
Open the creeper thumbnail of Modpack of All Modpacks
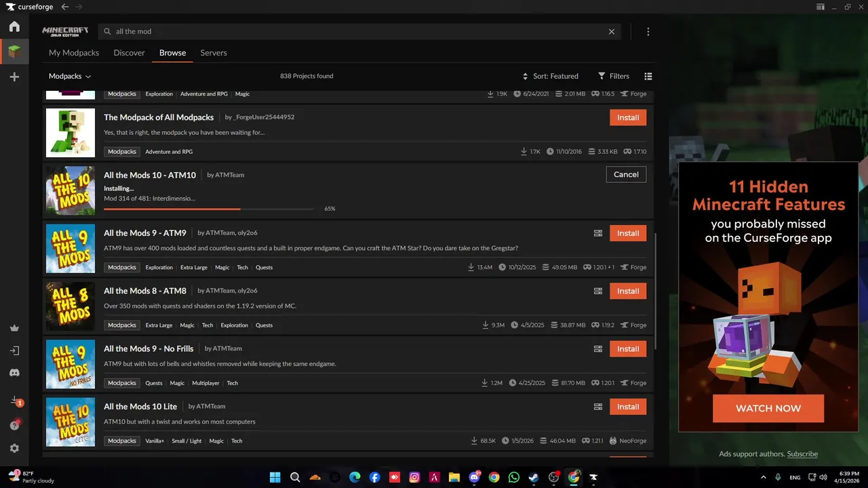coord(71,133)
